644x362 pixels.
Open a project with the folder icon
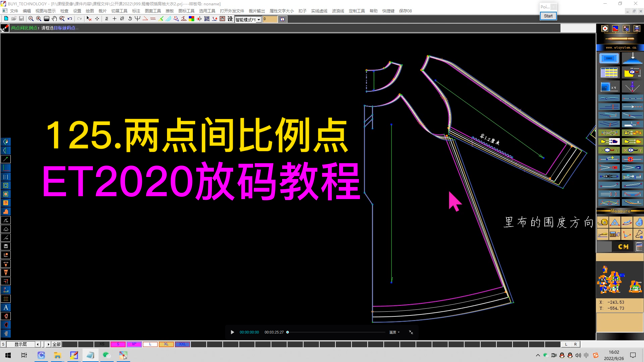pos(14,19)
